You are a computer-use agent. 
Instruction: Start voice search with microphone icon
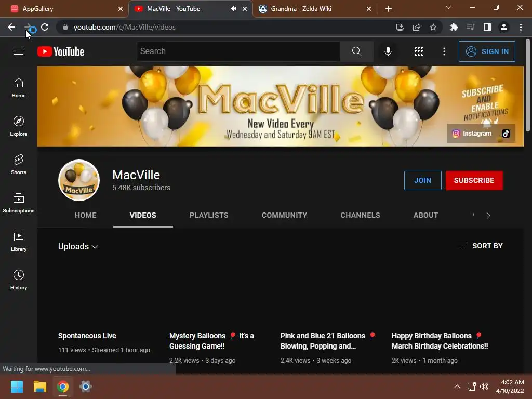point(388,51)
